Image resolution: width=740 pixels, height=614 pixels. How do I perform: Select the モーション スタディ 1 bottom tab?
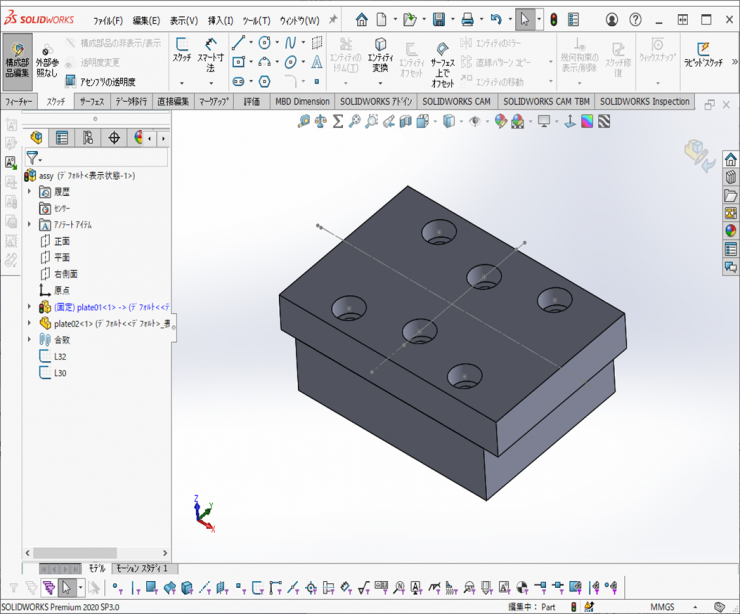coord(140,568)
